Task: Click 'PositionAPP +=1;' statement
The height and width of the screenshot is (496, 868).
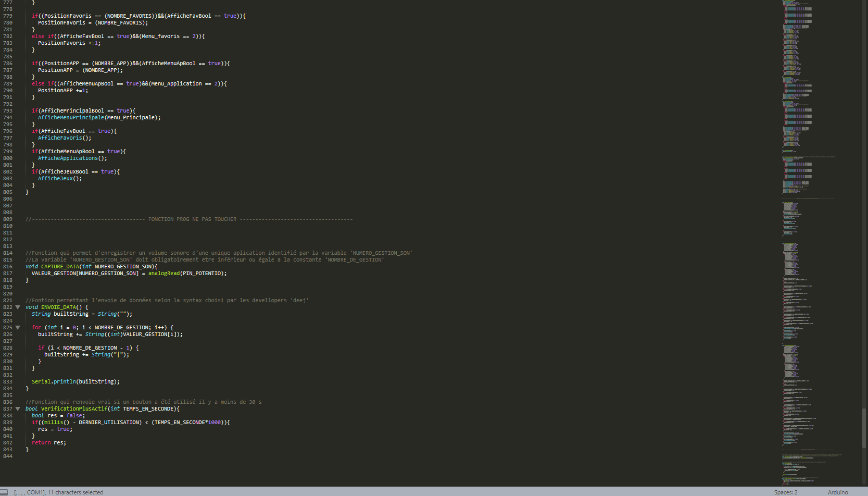Action: click(63, 91)
